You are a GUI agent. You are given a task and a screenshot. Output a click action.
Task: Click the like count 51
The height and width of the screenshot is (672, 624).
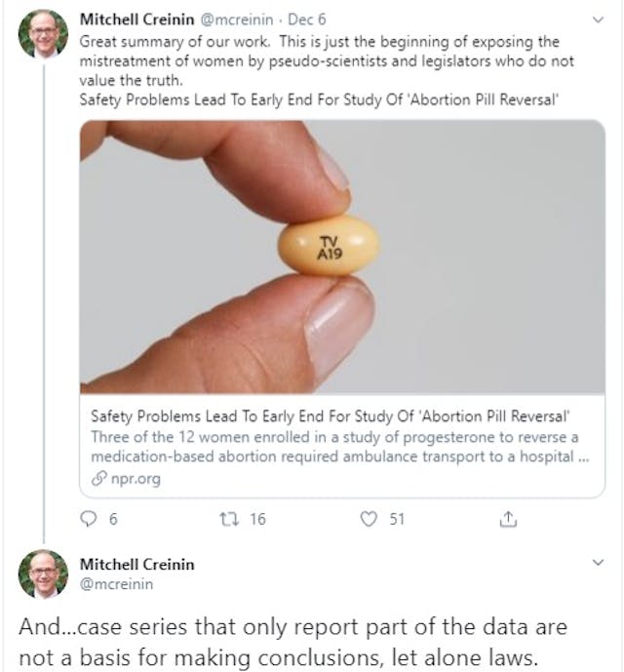click(x=397, y=520)
